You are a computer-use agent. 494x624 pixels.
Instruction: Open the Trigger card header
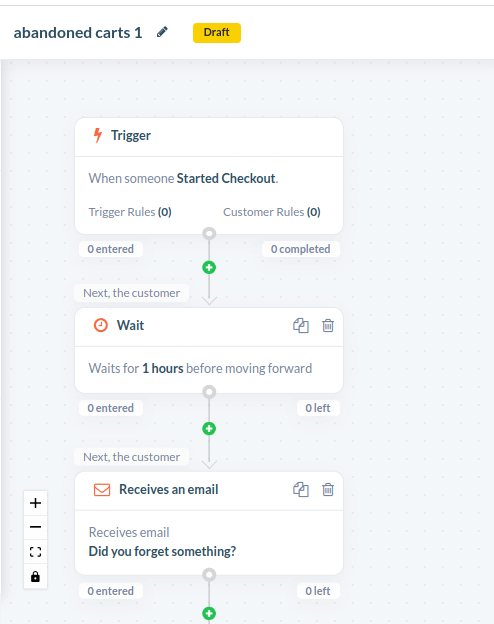[x=209, y=136]
